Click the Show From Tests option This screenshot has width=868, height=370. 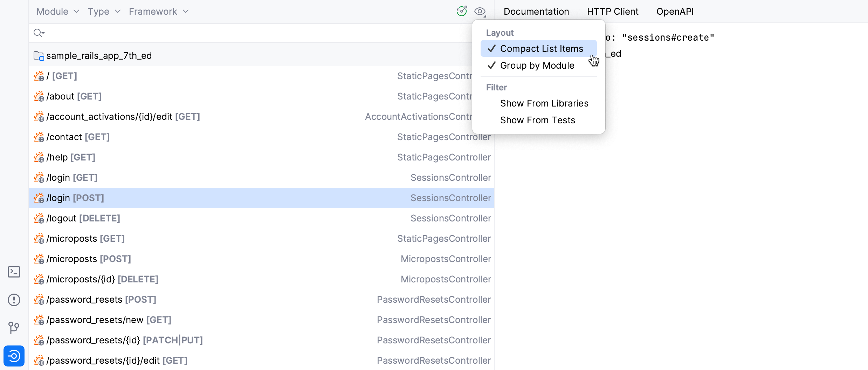[537, 120]
